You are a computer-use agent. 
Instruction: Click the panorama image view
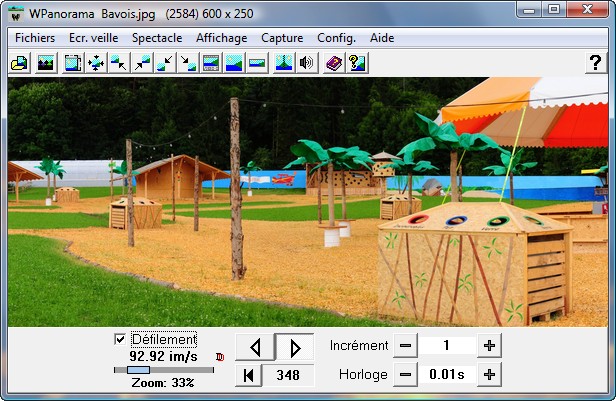pos(308,202)
